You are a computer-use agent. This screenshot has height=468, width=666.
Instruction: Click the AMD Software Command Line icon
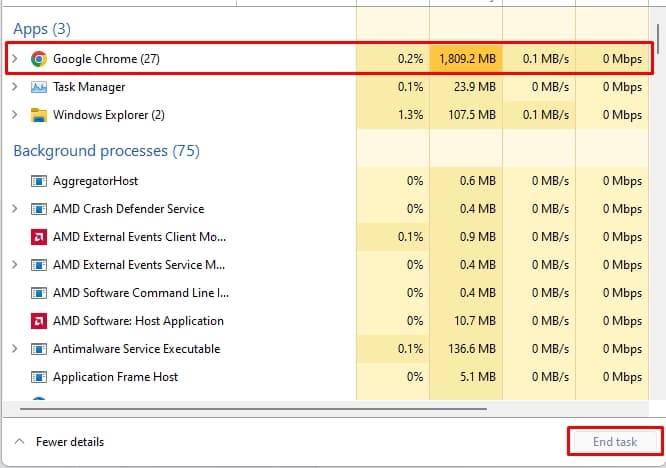tap(39, 293)
